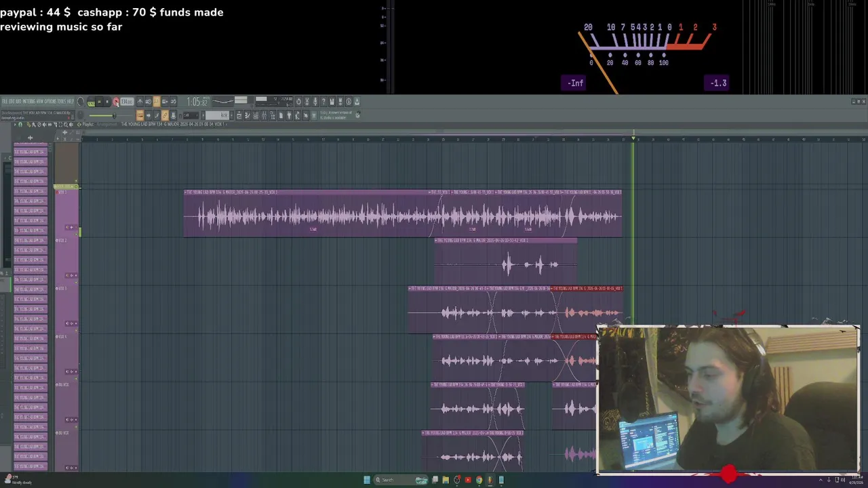Open the Playlist breadcrumb label menu
Viewport: 868px width, 488px height.
pos(88,125)
